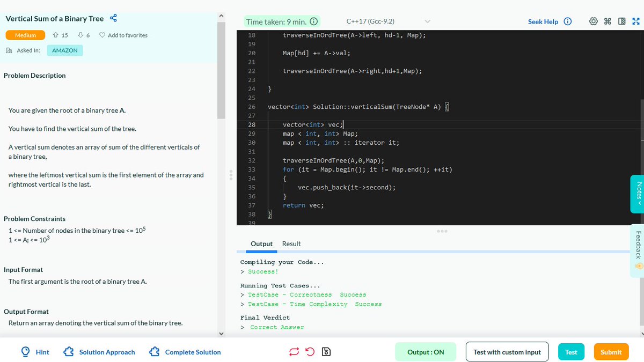Click the vertical panel splitter dots
This screenshot has width=644, height=362.
pyautogui.click(x=231, y=176)
